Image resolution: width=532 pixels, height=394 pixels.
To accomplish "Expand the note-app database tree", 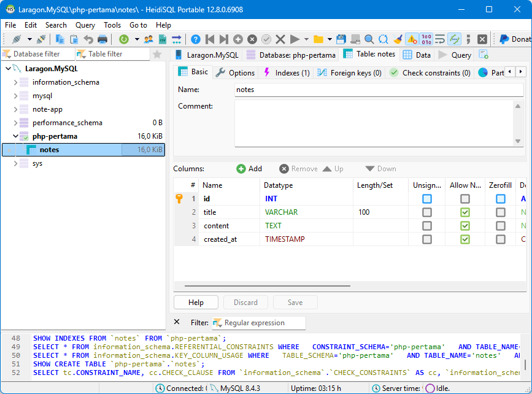I will coord(15,109).
